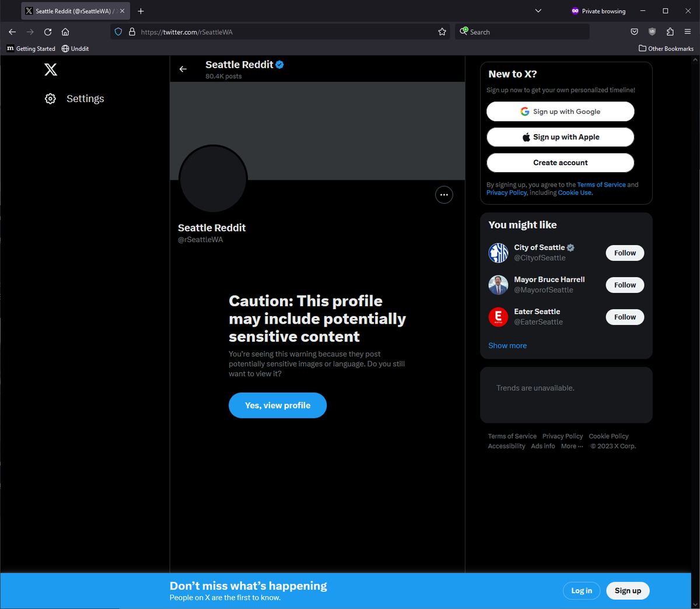Click Log in on the bottom banner
Image resolution: width=700 pixels, height=609 pixels.
click(x=582, y=591)
